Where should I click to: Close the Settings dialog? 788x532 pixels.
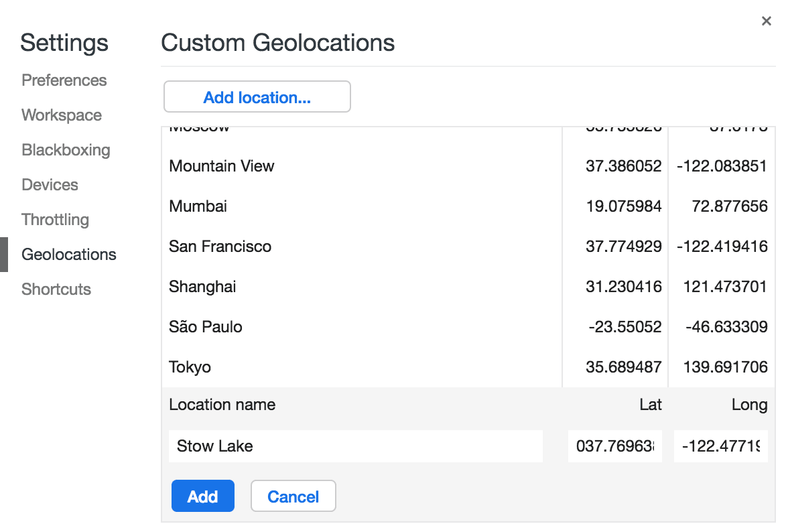(x=766, y=21)
